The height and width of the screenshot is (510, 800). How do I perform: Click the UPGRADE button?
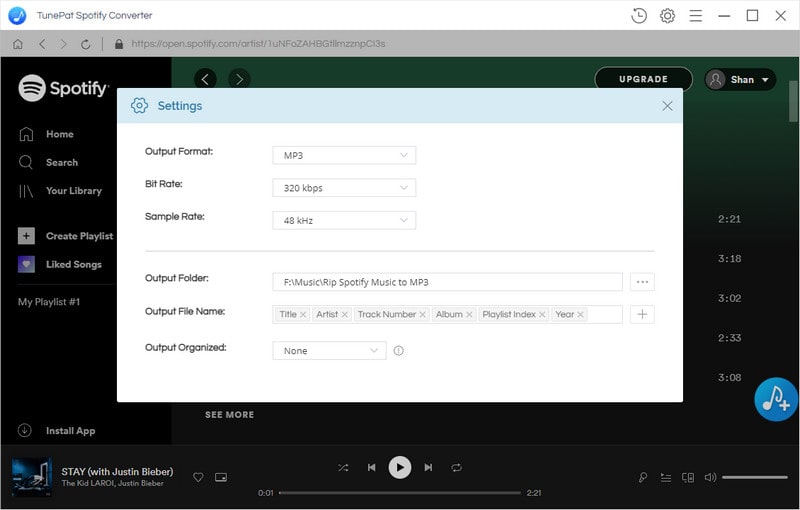(643, 79)
